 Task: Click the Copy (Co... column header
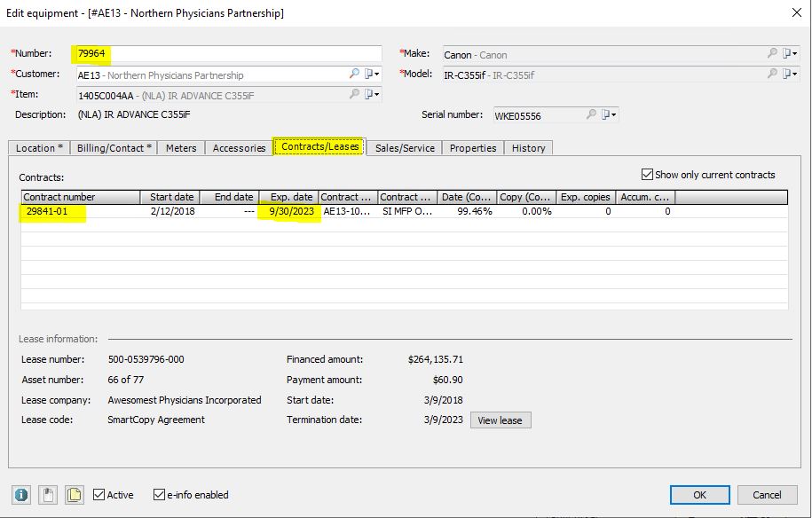pyautogui.click(x=526, y=197)
